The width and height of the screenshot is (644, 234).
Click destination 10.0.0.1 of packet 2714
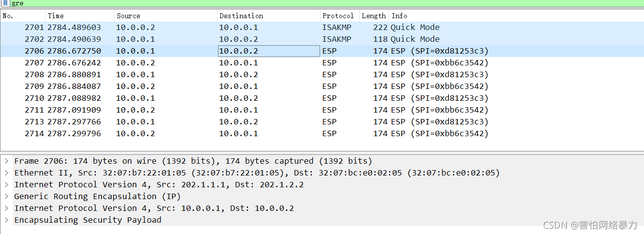(239, 134)
